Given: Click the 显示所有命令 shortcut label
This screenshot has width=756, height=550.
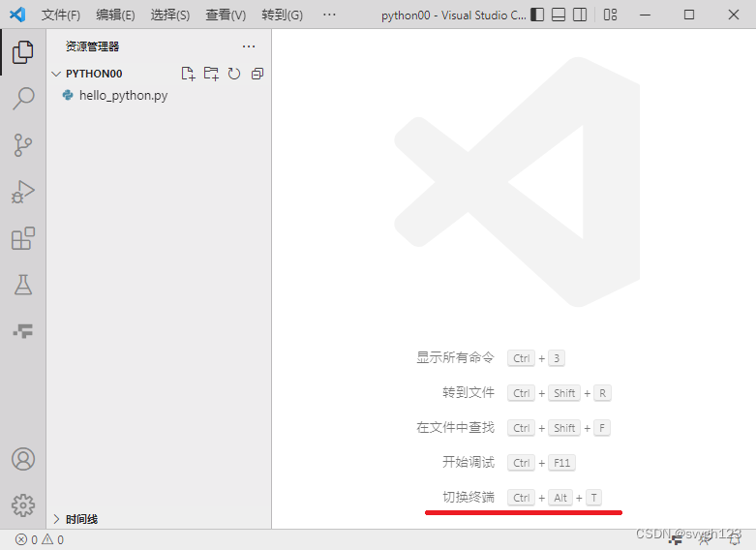Looking at the screenshot, I should pos(455,357).
